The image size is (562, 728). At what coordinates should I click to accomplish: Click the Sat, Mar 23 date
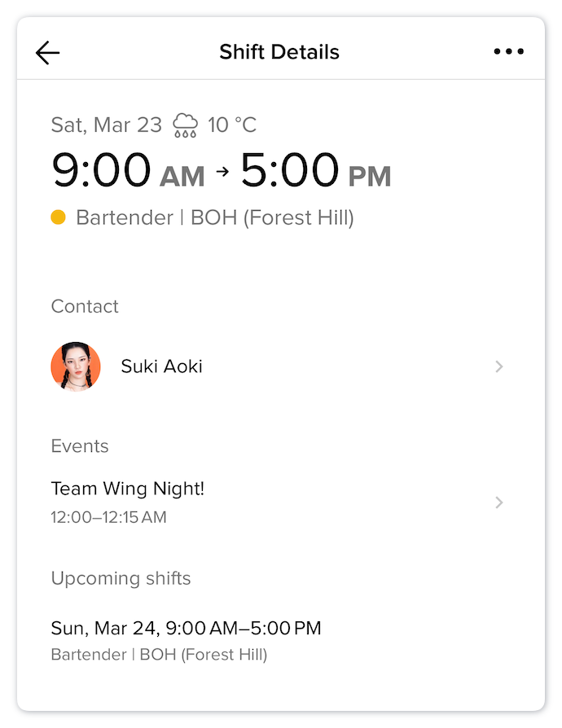[x=107, y=125]
